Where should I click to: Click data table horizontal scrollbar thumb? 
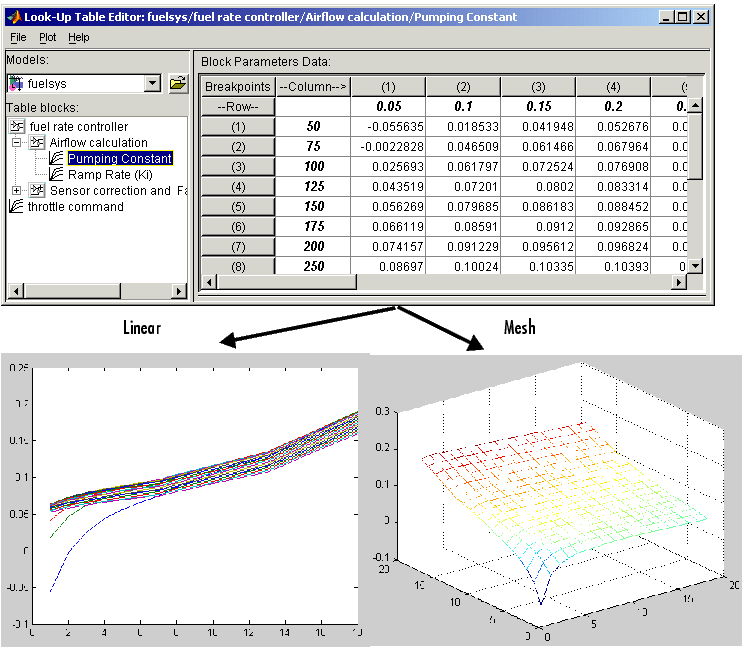tap(287, 282)
